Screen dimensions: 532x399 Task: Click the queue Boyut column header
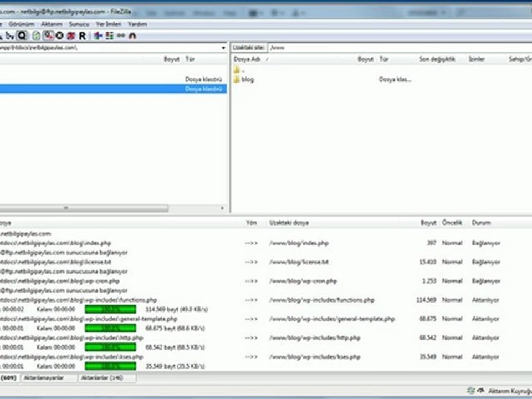pos(428,223)
